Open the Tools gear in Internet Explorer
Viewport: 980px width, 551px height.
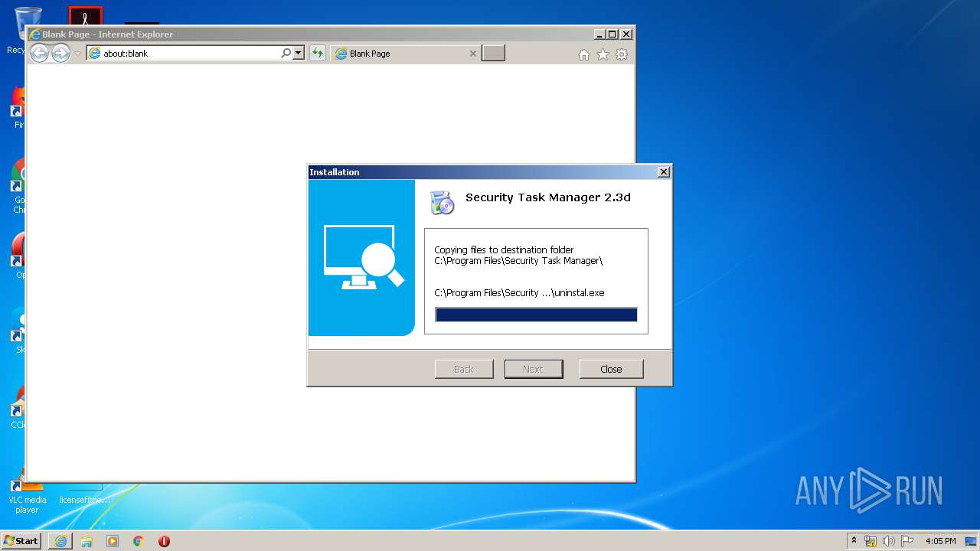pos(622,54)
